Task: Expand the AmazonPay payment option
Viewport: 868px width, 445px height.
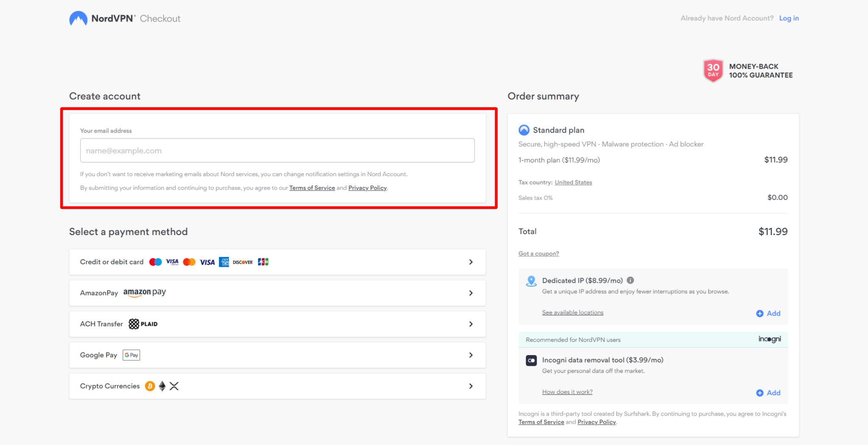Action: coord(277,293)
